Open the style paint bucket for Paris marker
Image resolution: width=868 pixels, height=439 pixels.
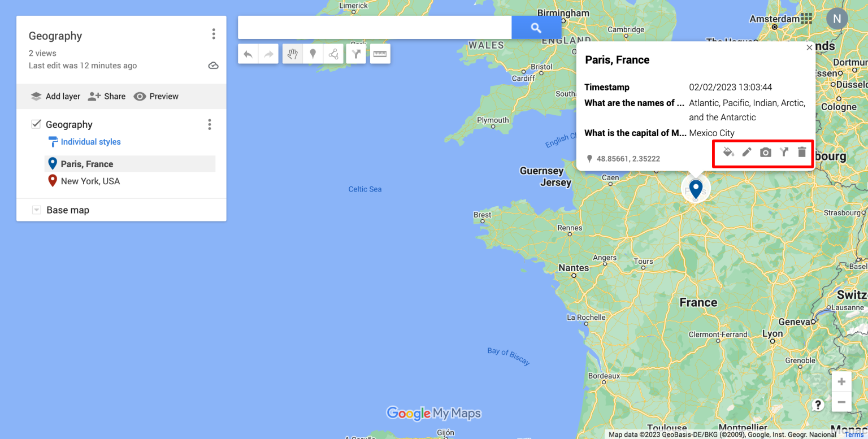728,151
